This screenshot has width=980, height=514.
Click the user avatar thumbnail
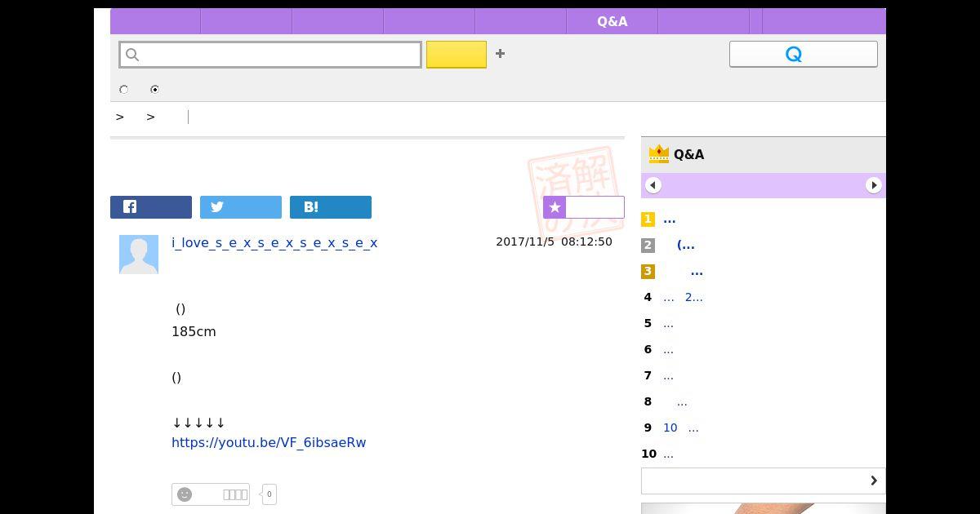pyautogui.click(x=139, y=255)
